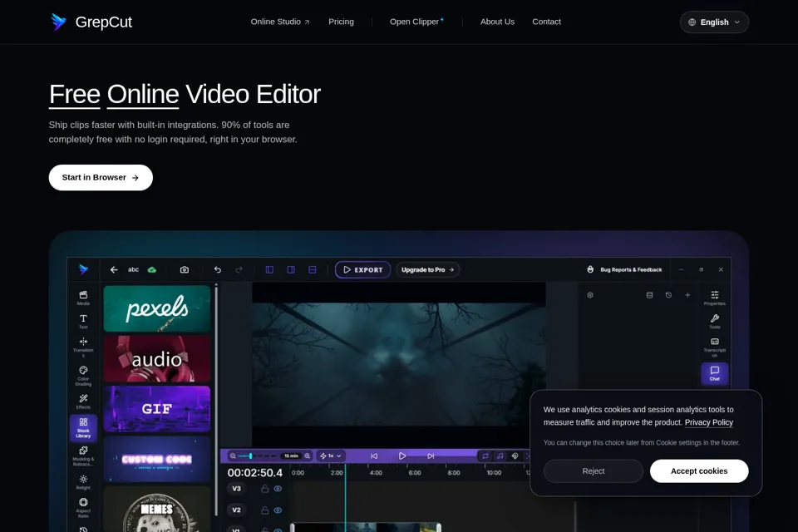Open Online Studio nav link
Image resolution: width=798 pixels, height=532 pixels.
(280, 22)
